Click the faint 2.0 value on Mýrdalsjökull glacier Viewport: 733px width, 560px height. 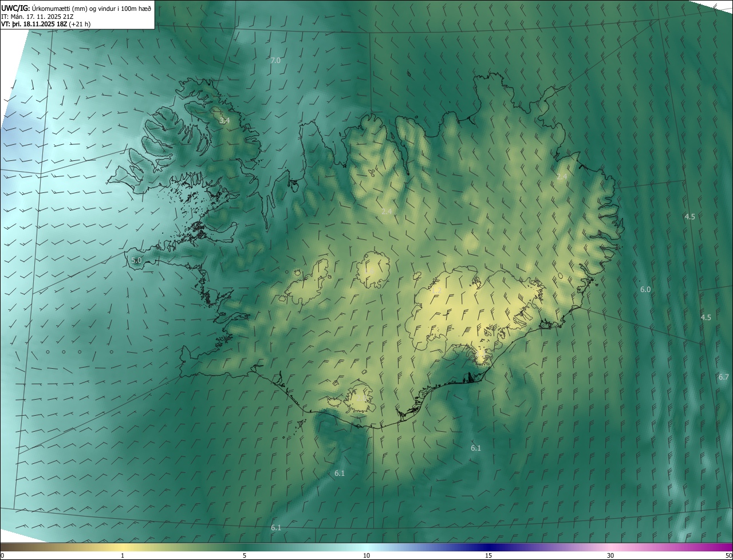(x=360, y=397)
